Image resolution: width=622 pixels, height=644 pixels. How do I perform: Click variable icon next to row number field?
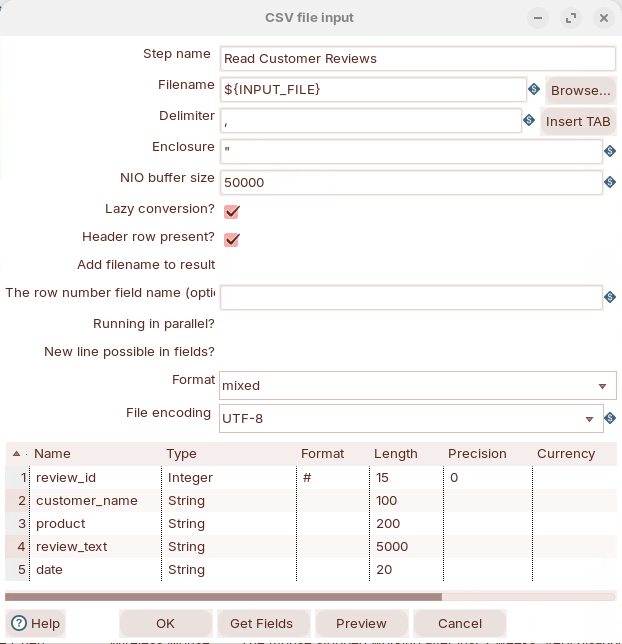pyautogui.click(x=610, y=298)
